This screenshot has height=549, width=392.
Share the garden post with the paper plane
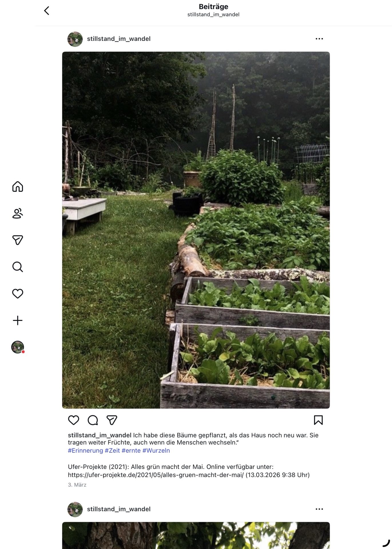[x=112, y=420]
